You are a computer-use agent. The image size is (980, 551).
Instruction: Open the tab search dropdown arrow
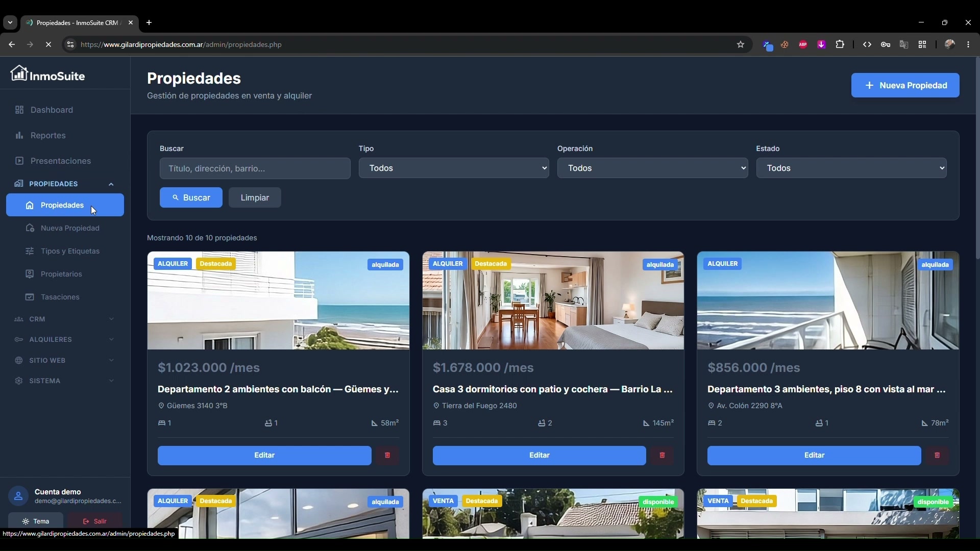(x=10, y=23)
